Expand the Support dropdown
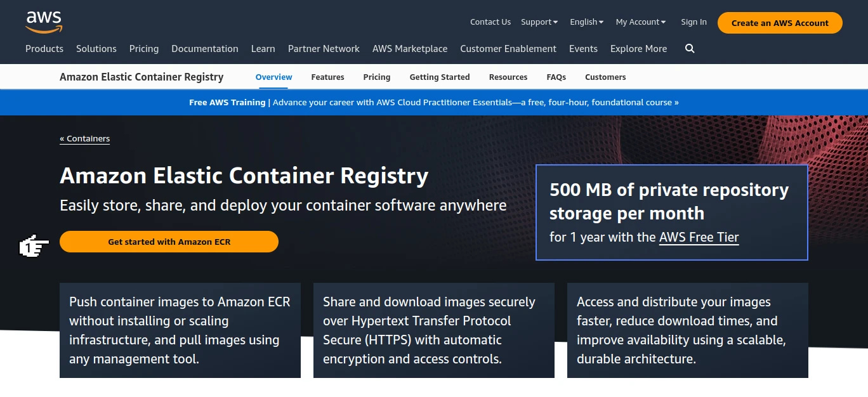Viewport: 868px width, 397px height. pyautogui.click(x=539, y=22)
